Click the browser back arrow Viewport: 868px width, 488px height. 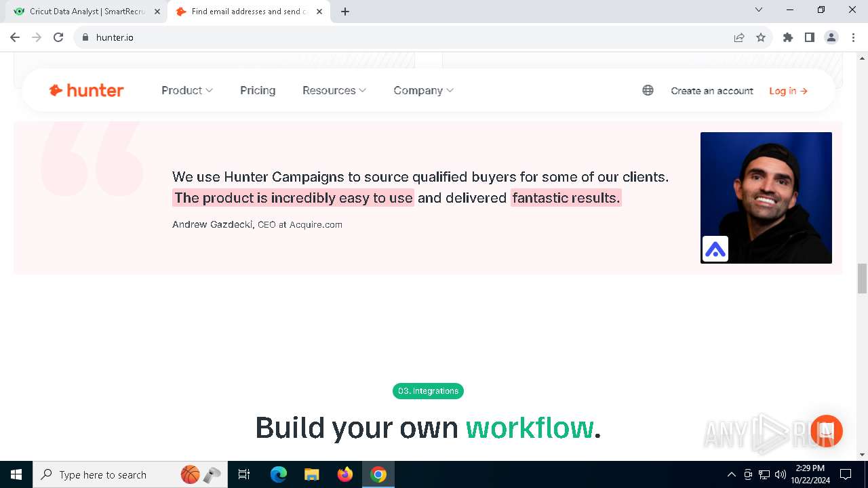click(x=15, y=37)
